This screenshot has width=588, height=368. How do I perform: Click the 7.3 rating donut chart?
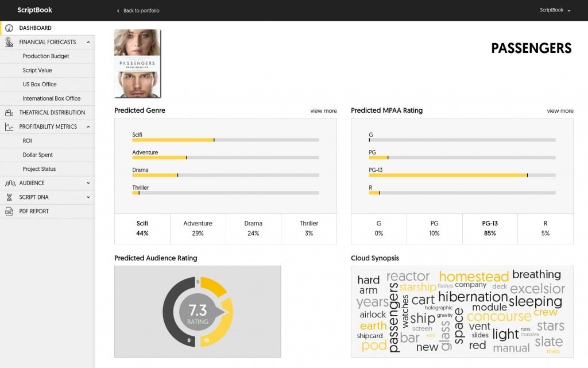pos(198,312)
